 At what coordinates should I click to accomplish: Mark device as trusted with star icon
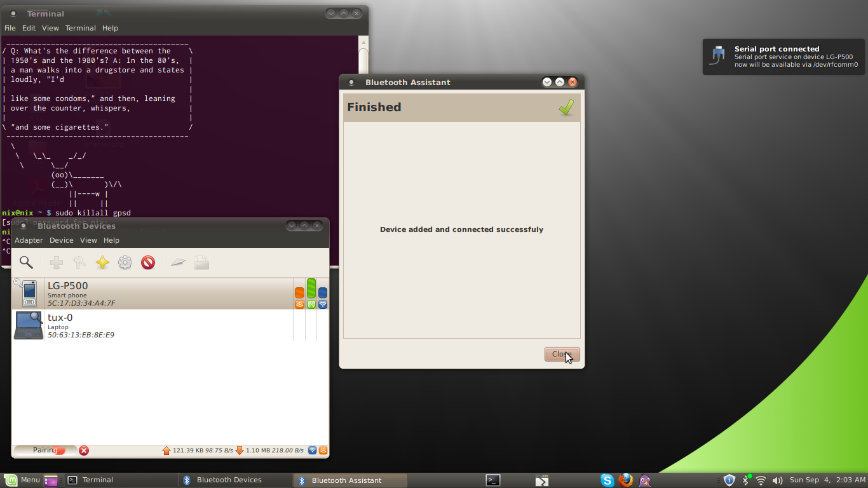pyautogui.click(x=102, y=262)
